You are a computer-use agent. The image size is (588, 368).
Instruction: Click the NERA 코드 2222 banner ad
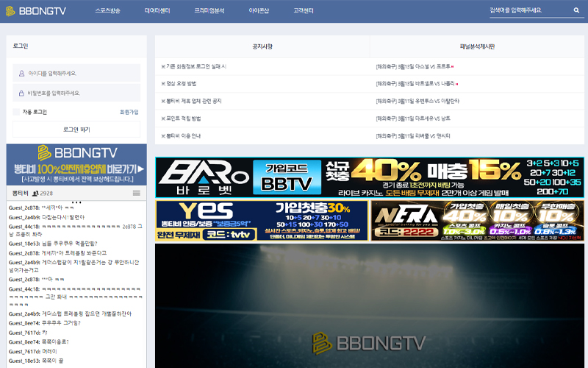pos(477,220)
